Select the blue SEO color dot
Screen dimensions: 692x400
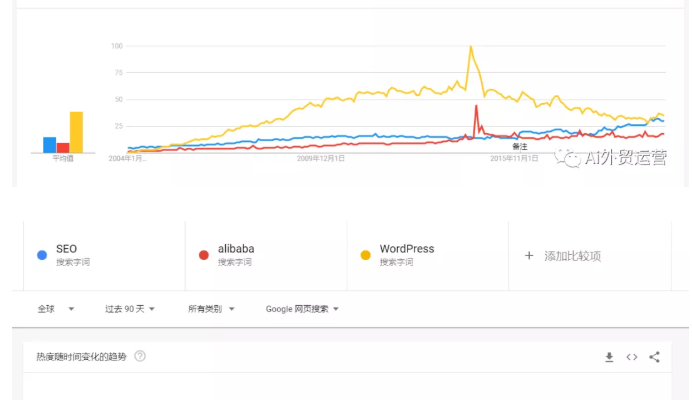tap(42, 255)
